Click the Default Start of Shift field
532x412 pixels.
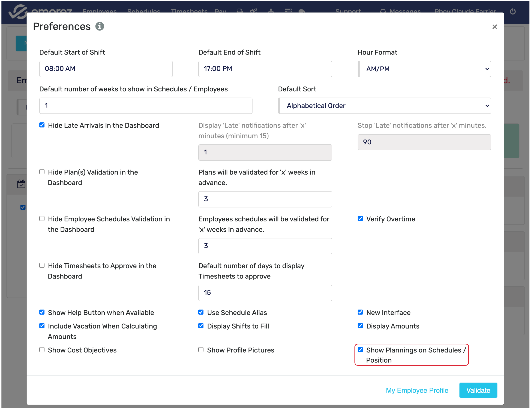coord(106,69)
